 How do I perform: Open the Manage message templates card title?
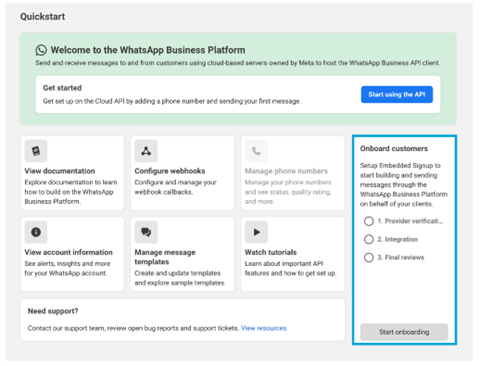pos(165,257)
